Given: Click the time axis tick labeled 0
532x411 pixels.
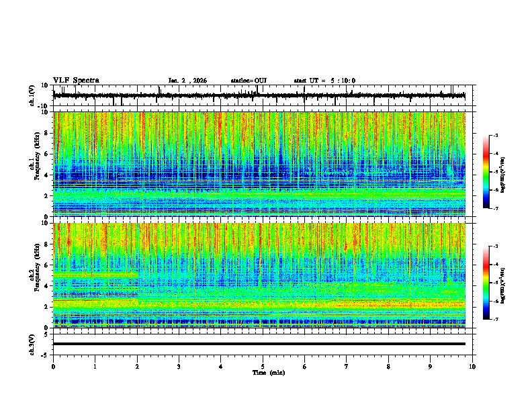Looking at the screenshot, I should 53,367.
